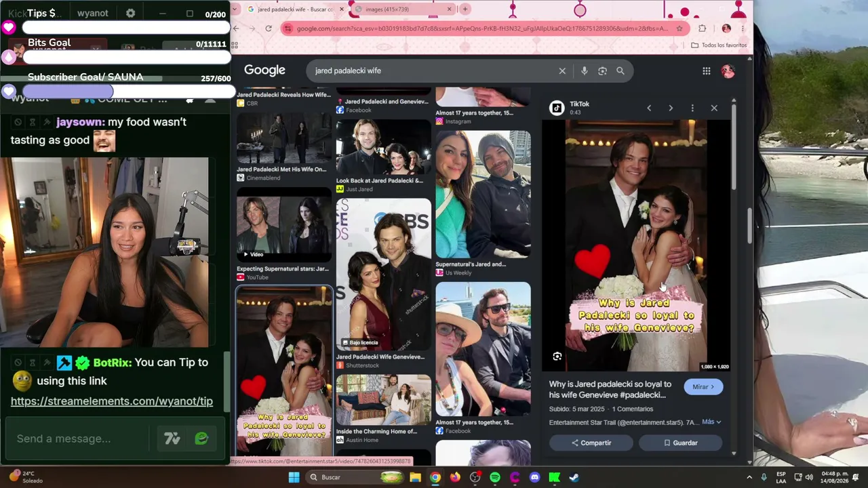868x488 pixels.
Task: Open the TikTok logo source in preview header
Action: coord(557,108)
